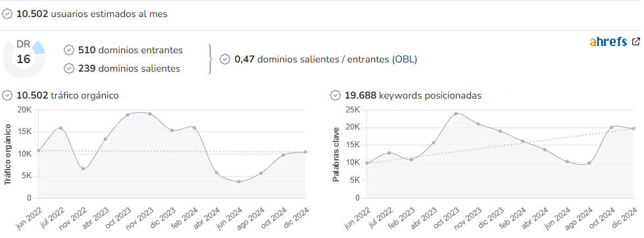Click abr 2023 data point in traffic chart
This screenshot has height=238, width=644.
[x=105, y=139]
